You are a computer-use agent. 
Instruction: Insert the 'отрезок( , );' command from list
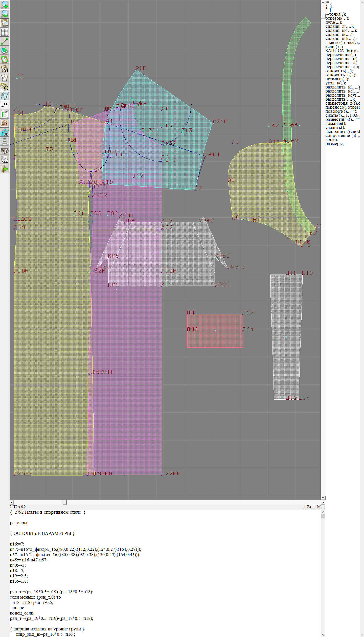[x=337, y=18]
